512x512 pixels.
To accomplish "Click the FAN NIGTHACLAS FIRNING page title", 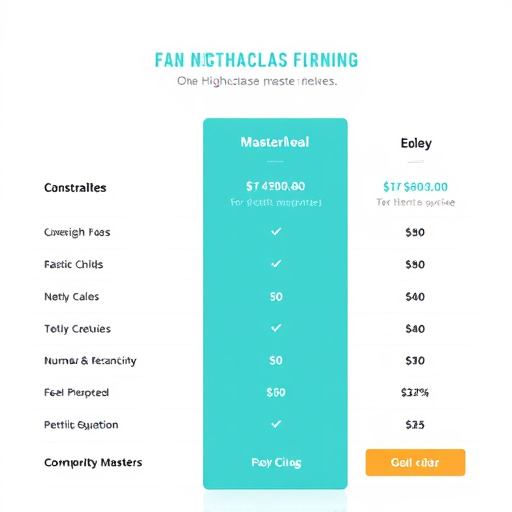I will click(256, 60).
